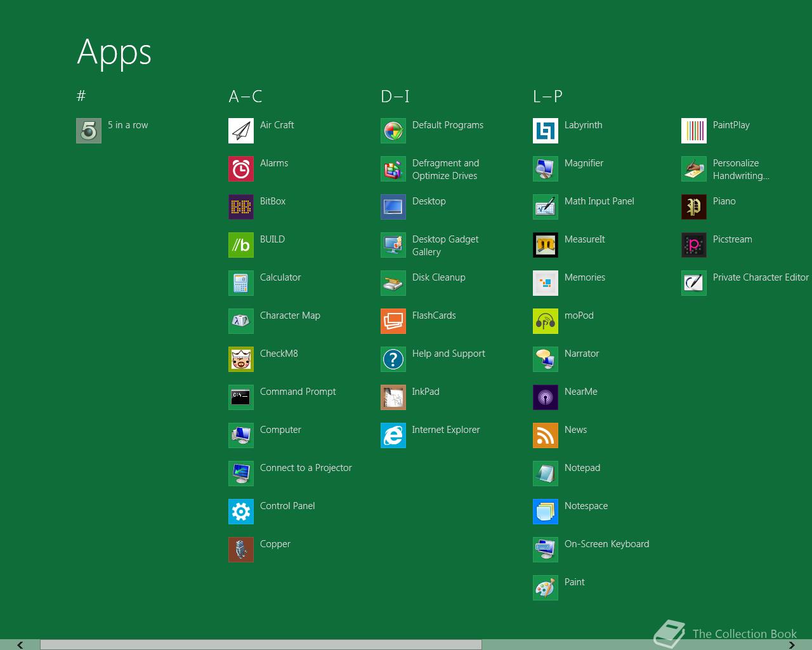Click the 'Internet Explorer' label
This screenshot has width=812, height=650.
coord(446,430)
